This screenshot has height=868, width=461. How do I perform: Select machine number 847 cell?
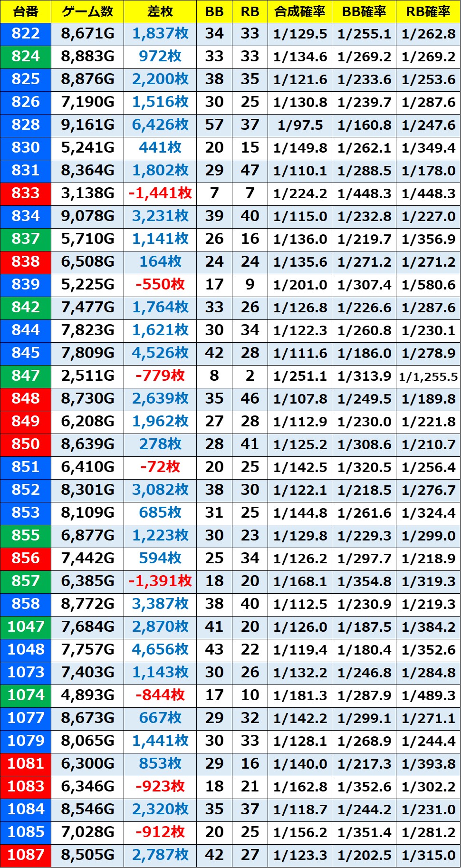point(26,376)
